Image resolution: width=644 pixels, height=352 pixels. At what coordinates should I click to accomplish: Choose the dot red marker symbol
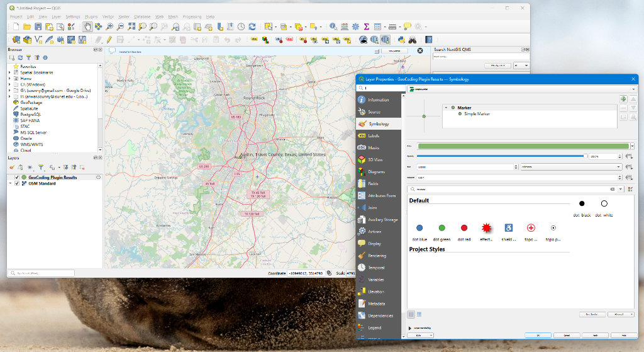tap(464, 228)
